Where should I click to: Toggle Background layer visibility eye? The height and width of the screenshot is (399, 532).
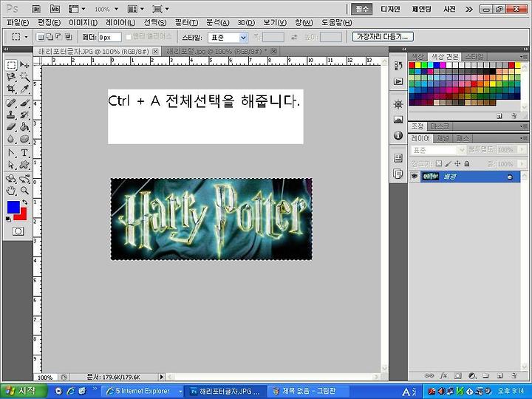(414, 177)
